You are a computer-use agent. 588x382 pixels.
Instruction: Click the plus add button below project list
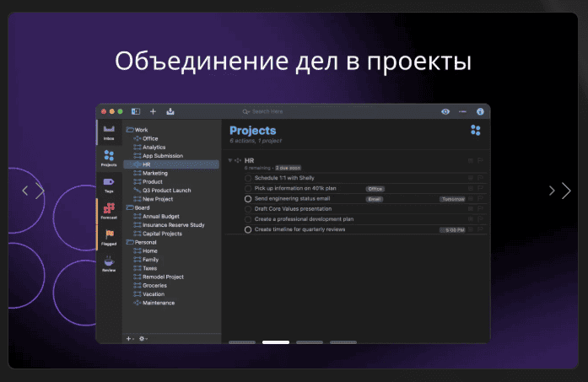tap(130, 338)
